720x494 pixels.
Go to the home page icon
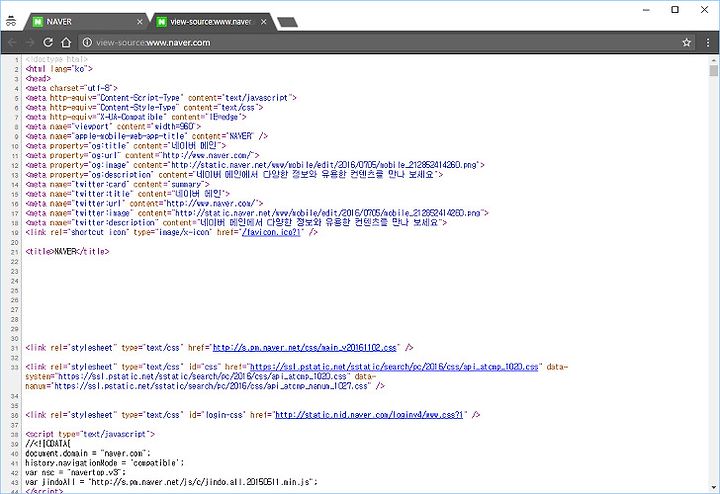coord(66,42)
